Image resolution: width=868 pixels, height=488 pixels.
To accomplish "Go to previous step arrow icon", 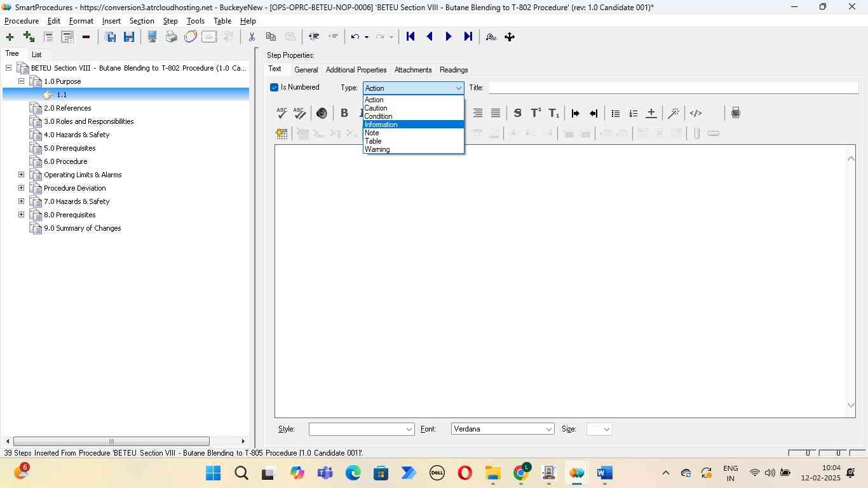I will [x=430, y=37].
